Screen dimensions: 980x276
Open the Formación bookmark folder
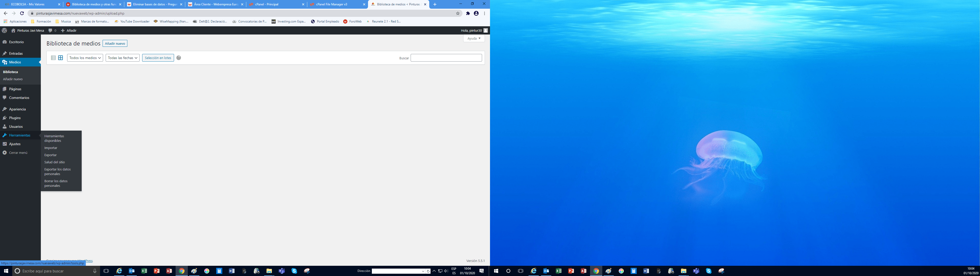click(x=41, y=21)
